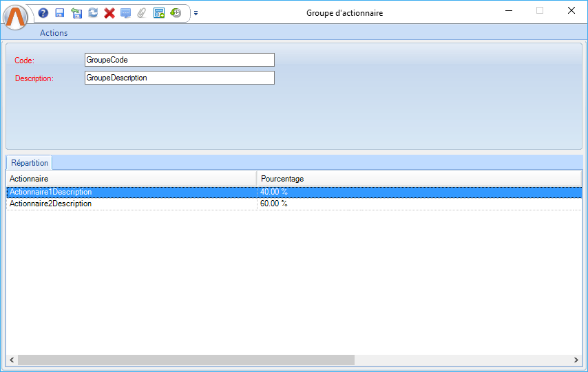
Task: Click the paperclip attachment icon
Action: point(142,13)
